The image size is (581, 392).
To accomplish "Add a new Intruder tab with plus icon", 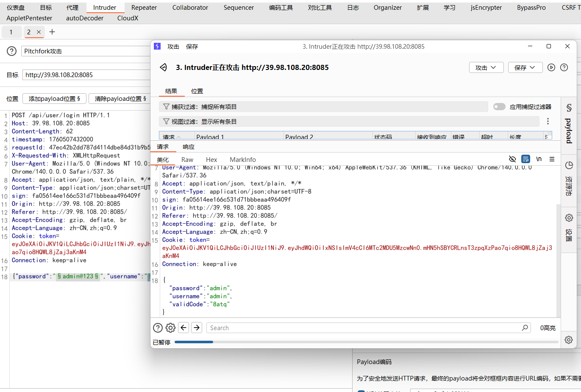I will (x=52, y=32).
